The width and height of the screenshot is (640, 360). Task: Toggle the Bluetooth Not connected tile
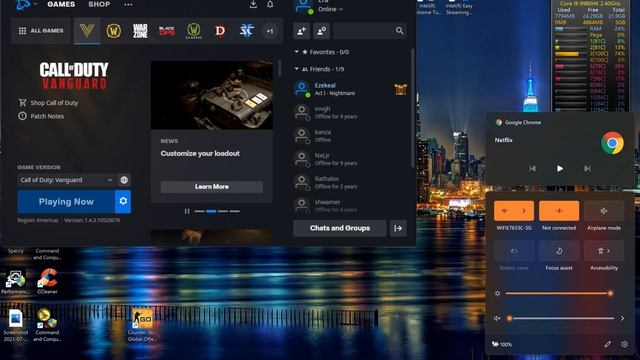pos(559,211)
